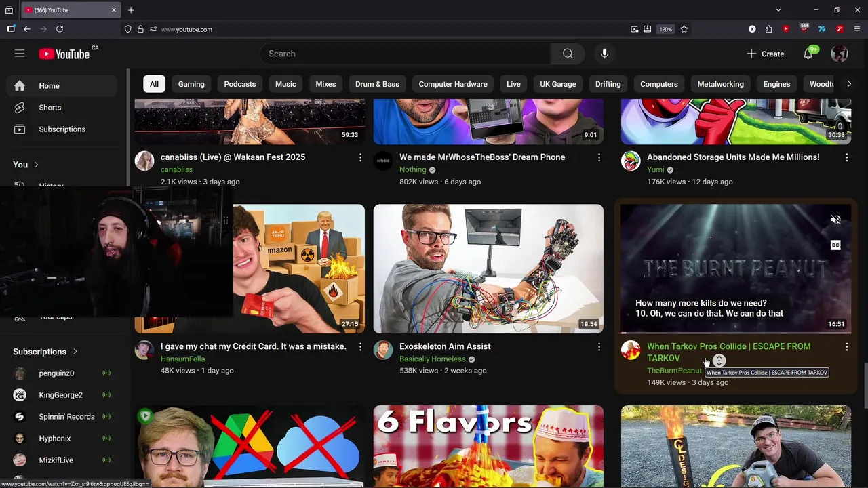Go to Home in sidebar
The image size is (868, 488).
[62, 86]
